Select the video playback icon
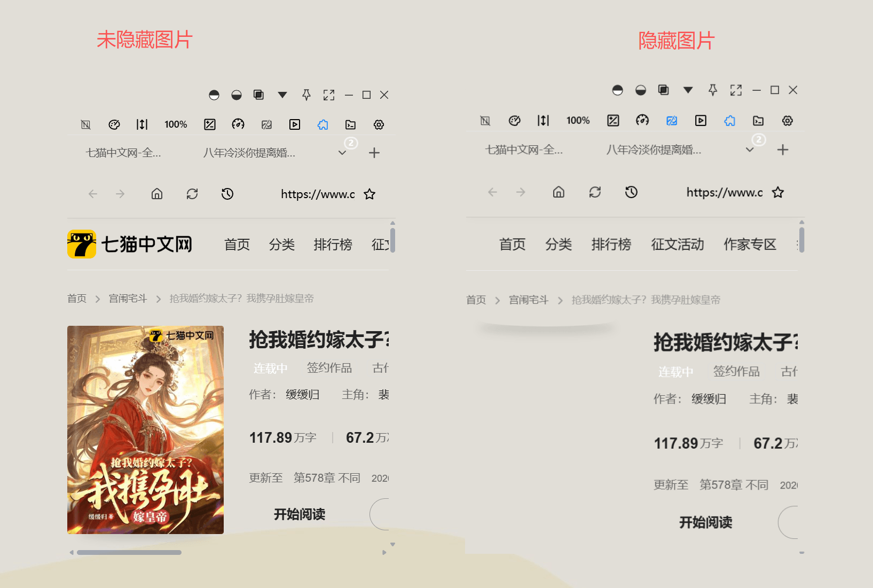873x588 pixels. pyautogui.click(x=294, y=124)
